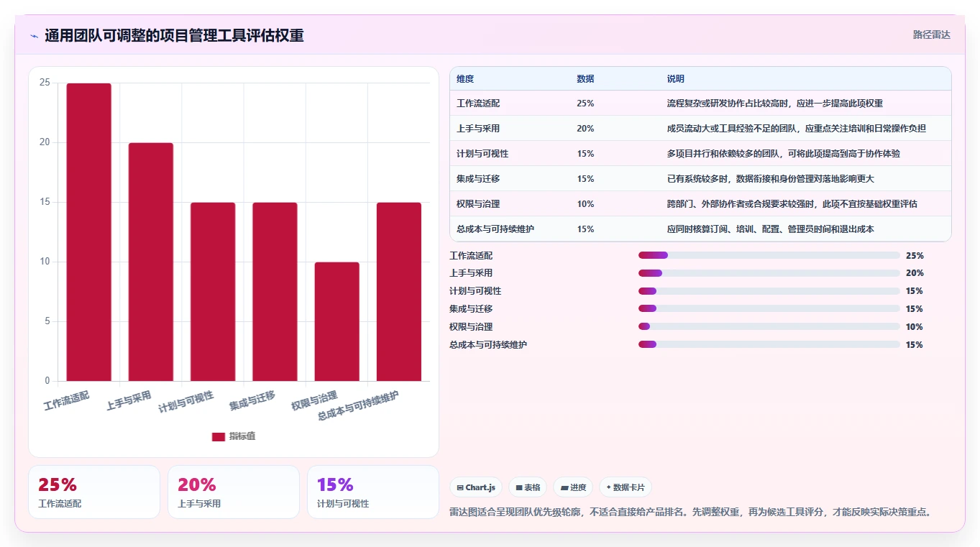980x547 pixels.
Task: Click the 10% progress value
Action: (915, 327)
